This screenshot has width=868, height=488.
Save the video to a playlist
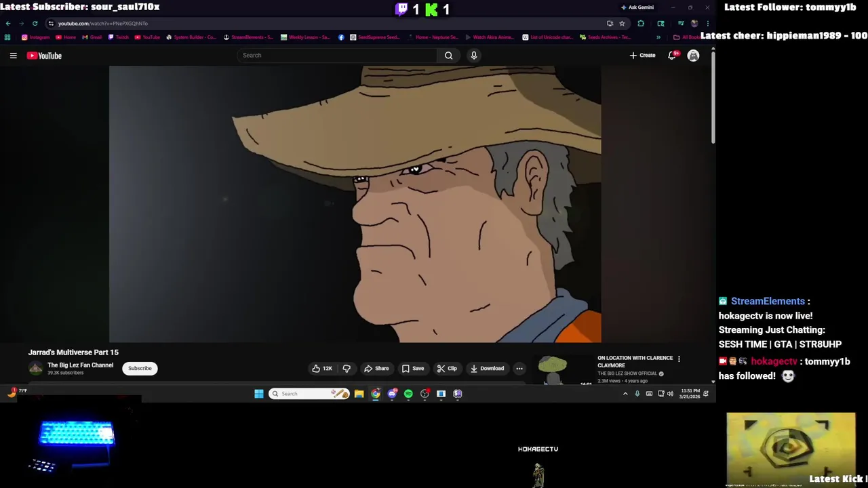coord(413,369)
